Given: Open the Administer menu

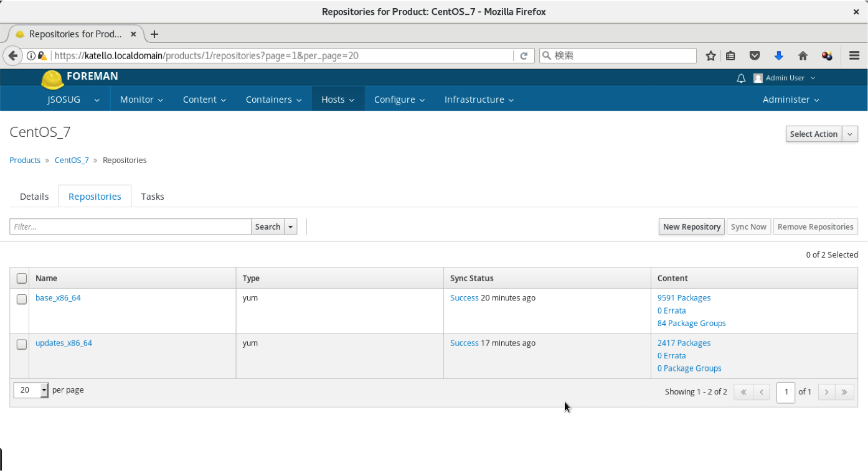Looking at the screenshot, I should [791, 100].
